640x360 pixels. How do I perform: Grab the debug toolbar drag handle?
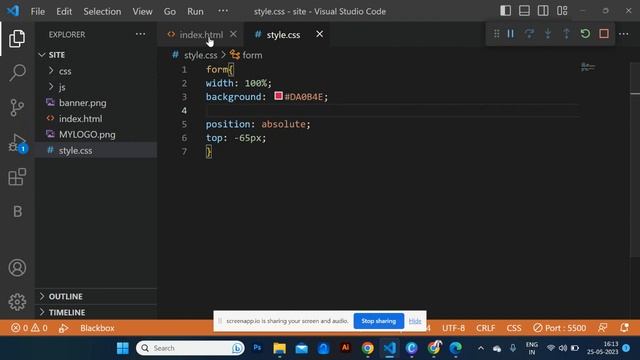click(496, 34)
